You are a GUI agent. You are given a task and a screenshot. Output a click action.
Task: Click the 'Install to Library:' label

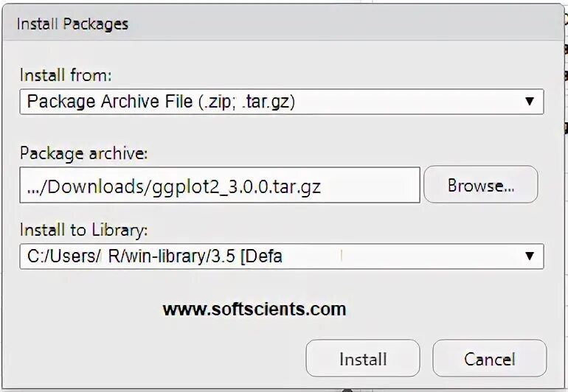tap(83, 230)
